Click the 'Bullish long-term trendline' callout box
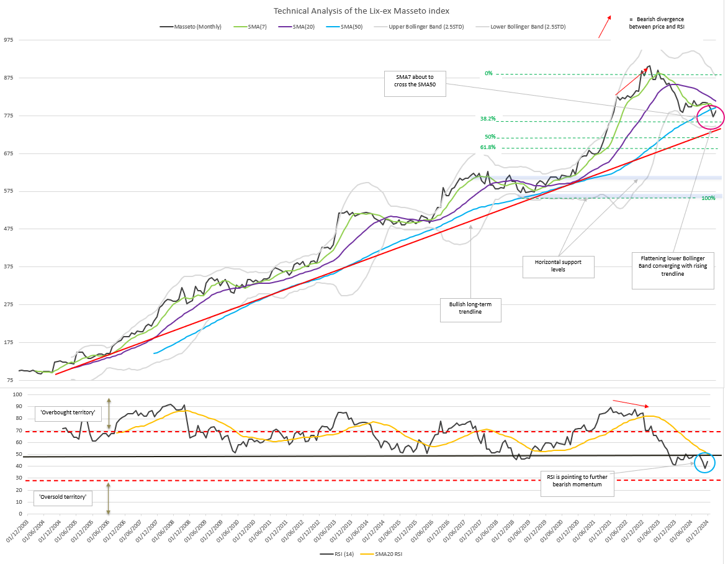Screen dimensions: 728x564 [x=470, y=309]
